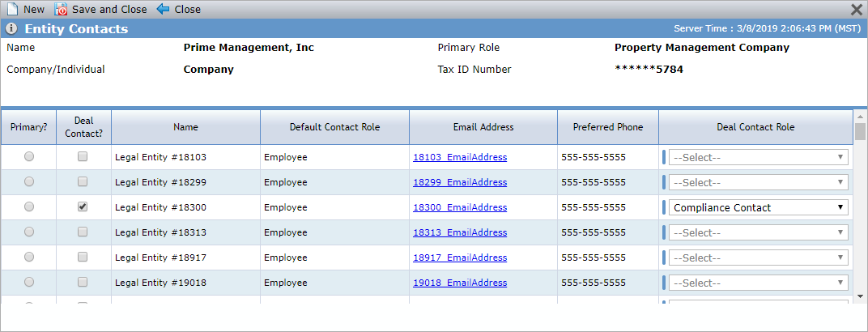Screen dimensions: 868x332
Task: Click the New document icon
Action: click(12, 10)
